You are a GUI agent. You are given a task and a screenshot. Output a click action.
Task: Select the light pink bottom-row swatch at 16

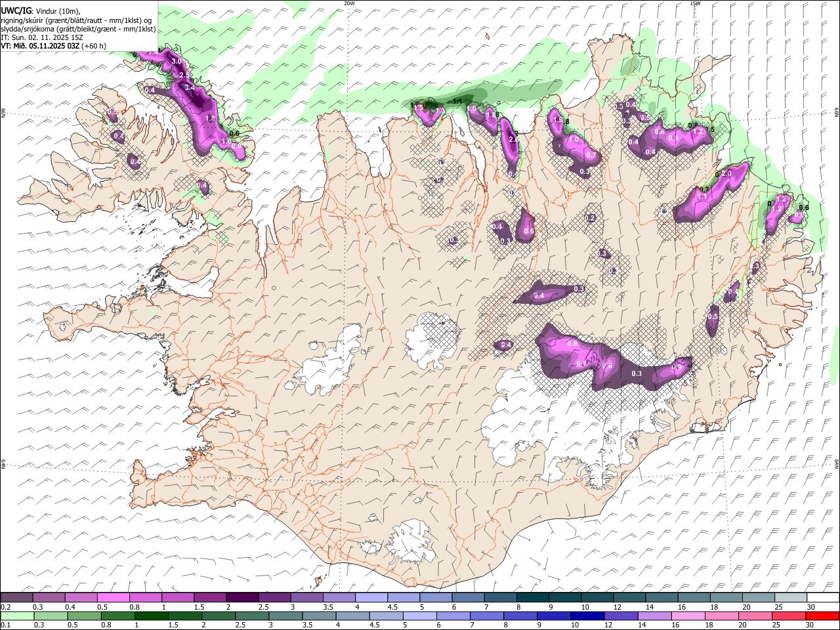click(687, 616)
